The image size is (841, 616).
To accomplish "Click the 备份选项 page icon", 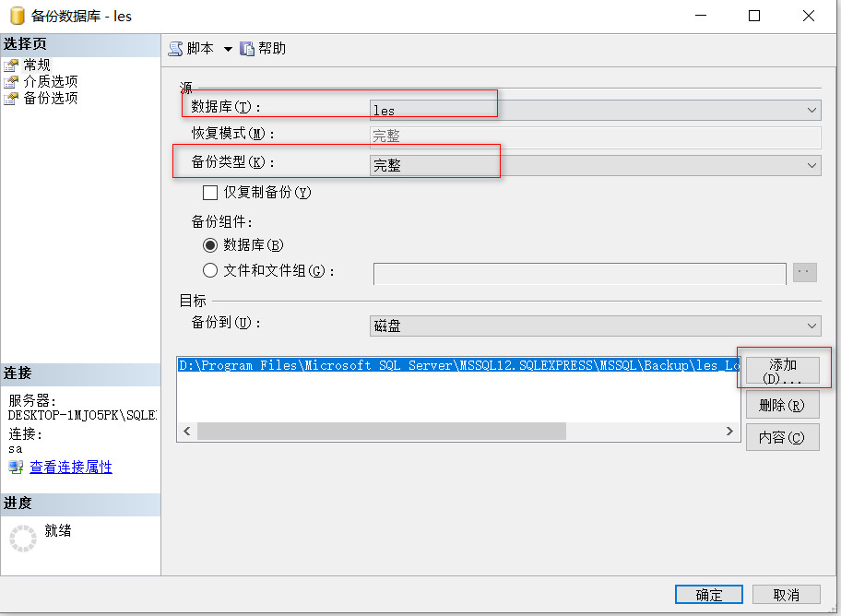I will (x=11, y=99).
